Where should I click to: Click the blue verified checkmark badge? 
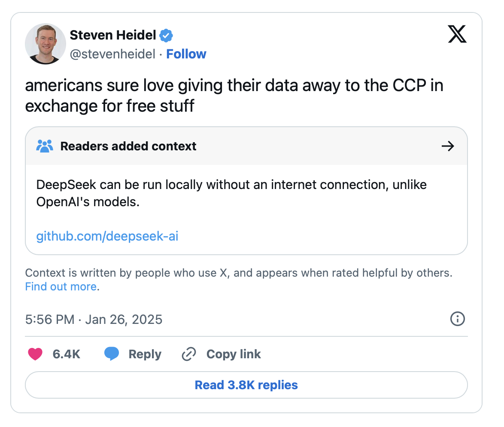[x=166, y=36]
